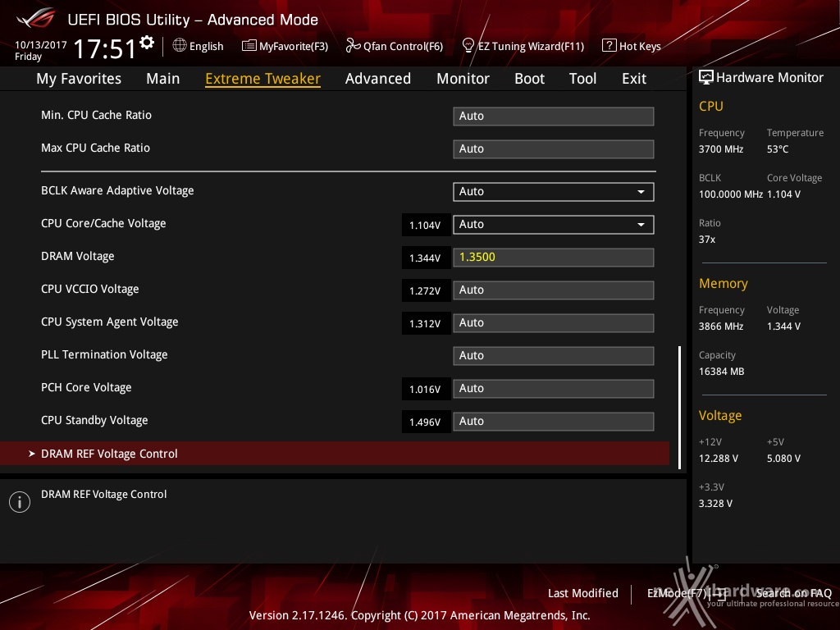This screenshot has height=630, width=840.
Task: Click the 17:51 clock display
Action: (105, 48)
